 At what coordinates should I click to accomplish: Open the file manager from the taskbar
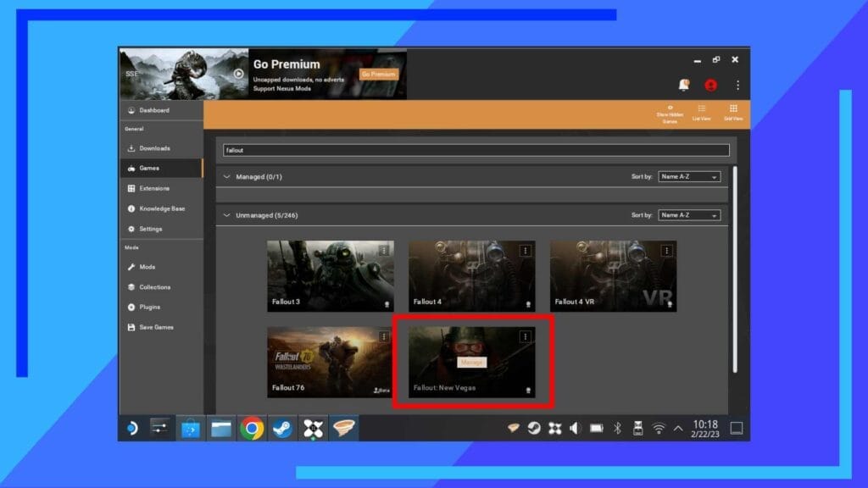221,428
